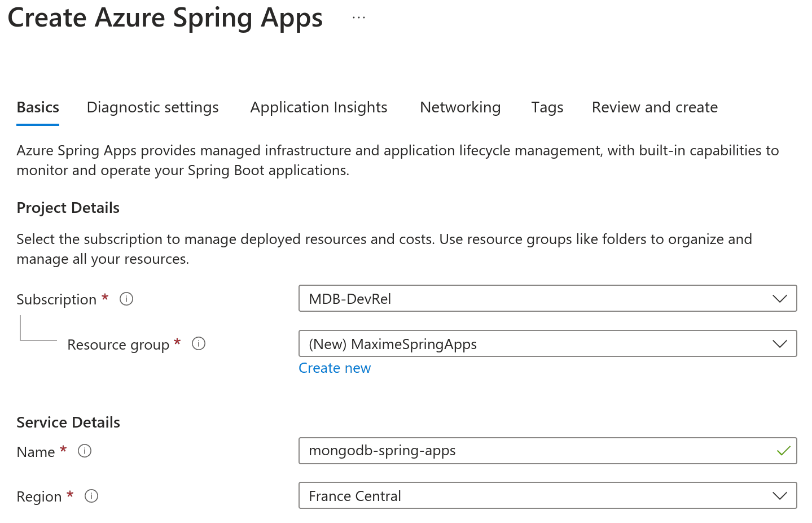Click the Subscription field label
The height and width of the screenshot is (523, 812).
click(56, 299)
